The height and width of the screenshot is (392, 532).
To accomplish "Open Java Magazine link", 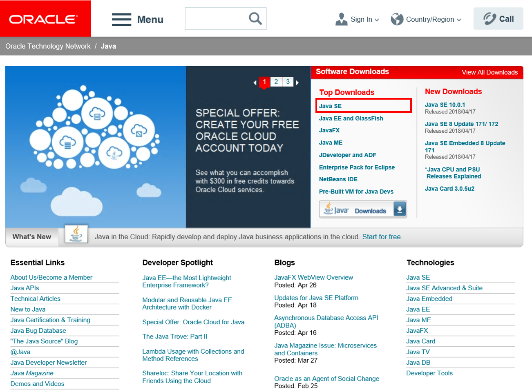I will click(32, 373).
